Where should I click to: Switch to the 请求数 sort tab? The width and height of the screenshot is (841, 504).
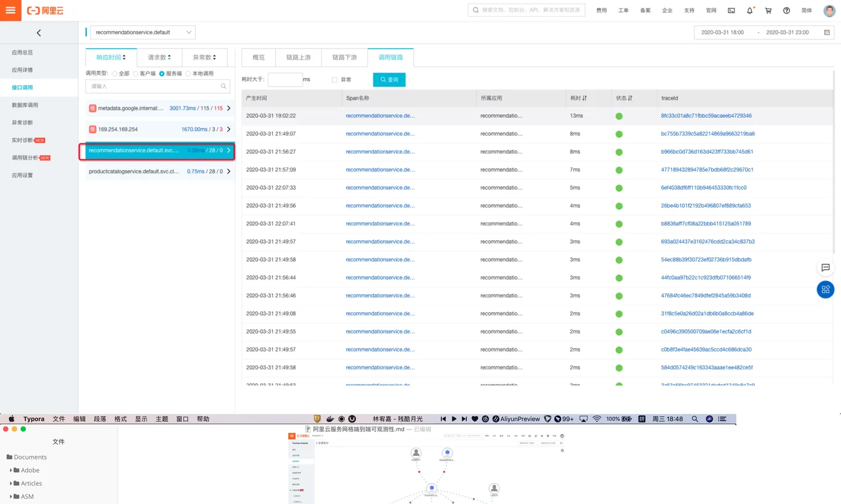(159, 58)
